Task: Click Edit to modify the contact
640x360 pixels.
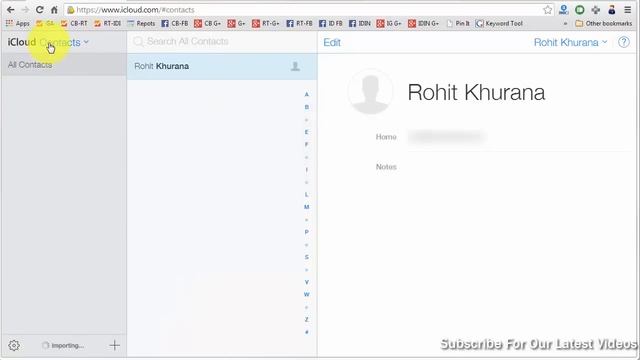Action: pyautogui.click(x=332, y=42)
